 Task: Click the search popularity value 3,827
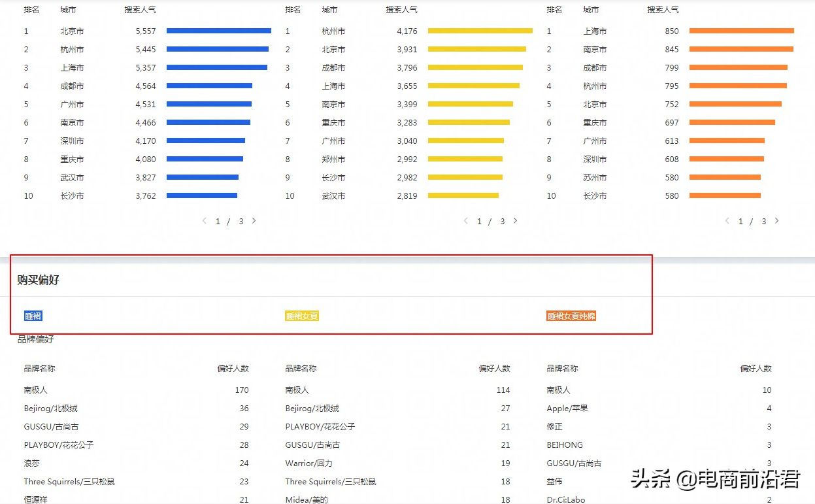146,178
